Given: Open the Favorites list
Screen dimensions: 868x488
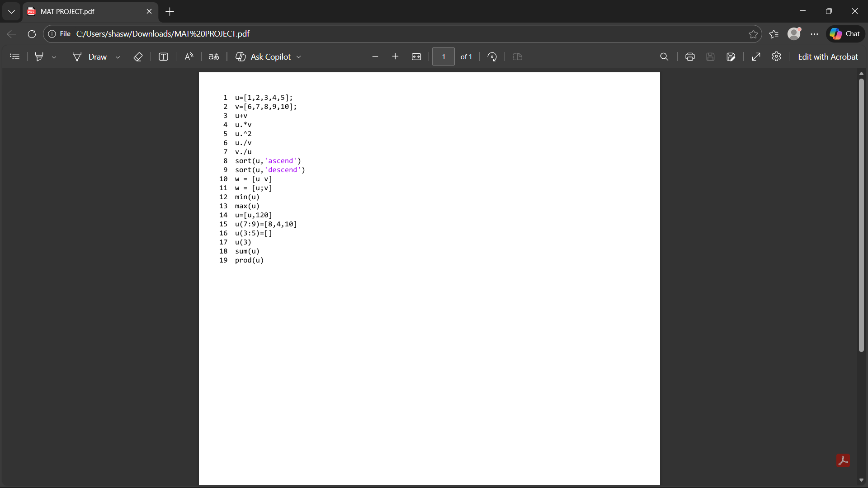Looking at the screenshot, I should coord(774,34).
